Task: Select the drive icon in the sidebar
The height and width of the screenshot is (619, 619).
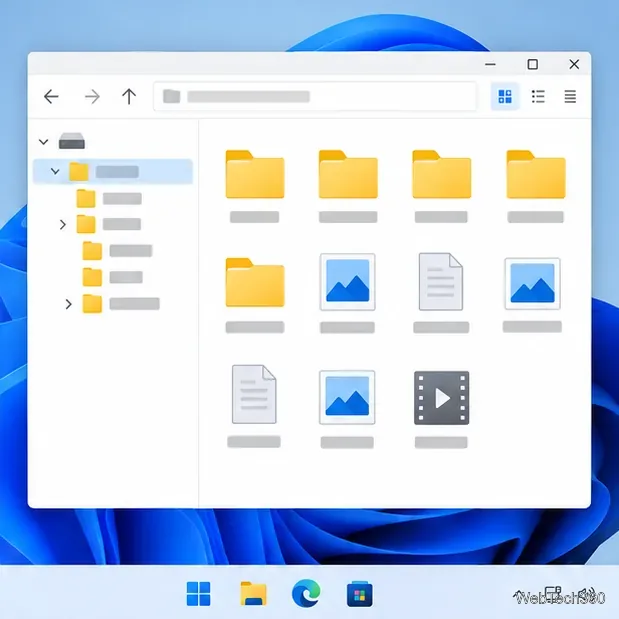Action: [x=72, y=141]
